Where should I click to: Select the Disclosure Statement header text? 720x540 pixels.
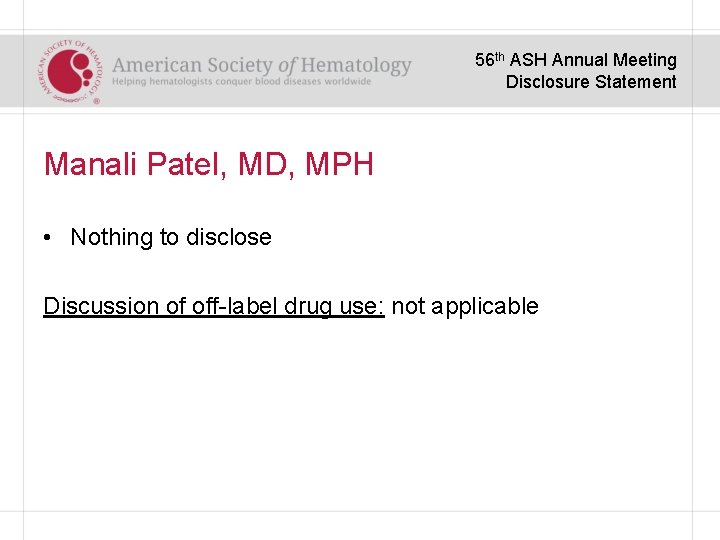(591, 82)
